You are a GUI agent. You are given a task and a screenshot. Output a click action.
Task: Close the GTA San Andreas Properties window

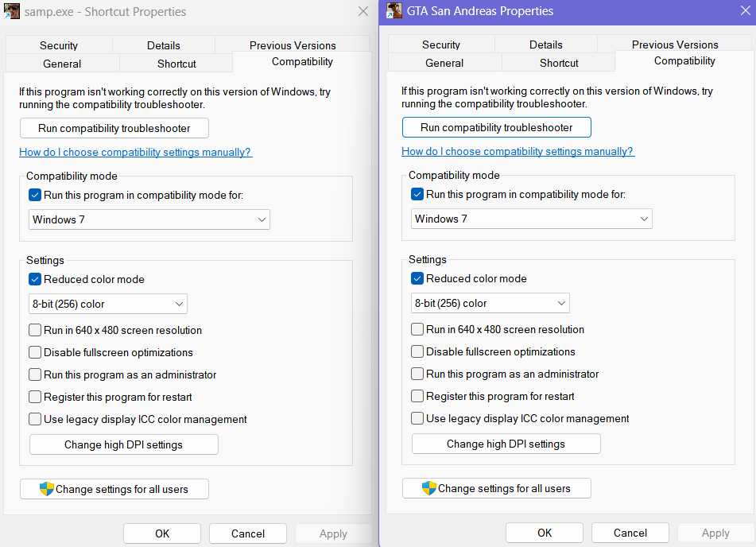click(x=746, y=10)
